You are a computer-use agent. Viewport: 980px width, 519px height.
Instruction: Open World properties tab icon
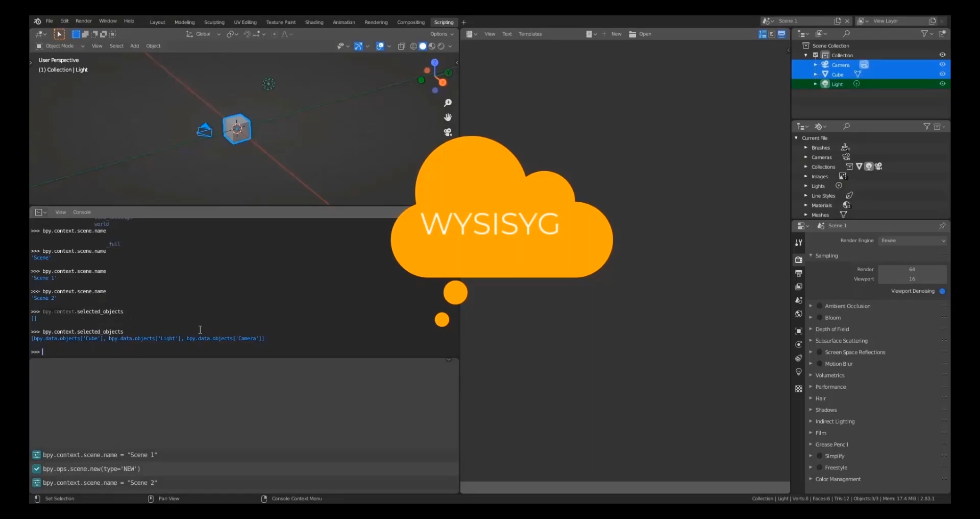pyautogui.click(x=799, y=314)
